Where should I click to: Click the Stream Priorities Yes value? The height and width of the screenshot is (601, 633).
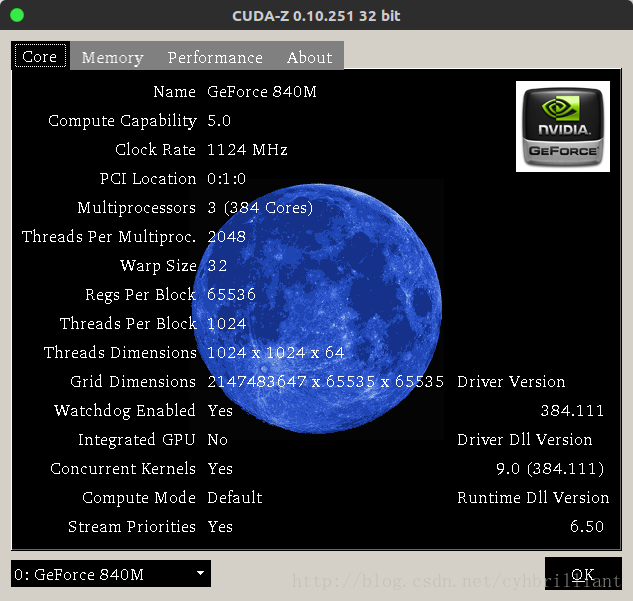pyautogui.click(x=220, y=527)
